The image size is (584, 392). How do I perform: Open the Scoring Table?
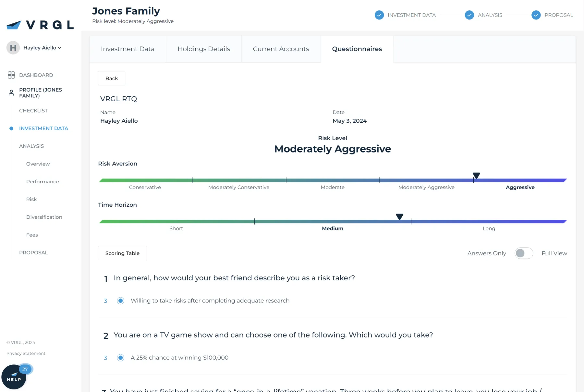click(122, 253)
